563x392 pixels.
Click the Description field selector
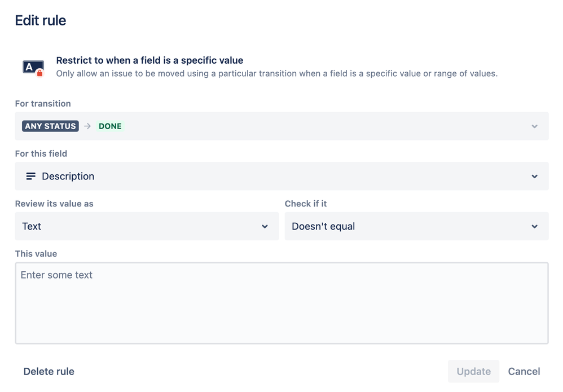click(x=282, y=176)
